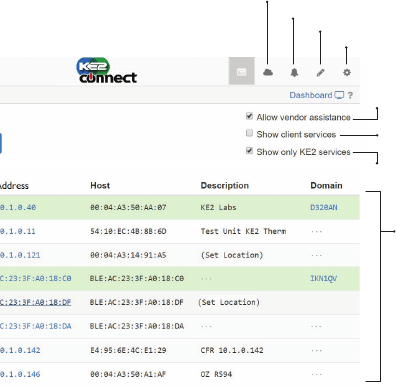Open the Dashboard link
This screenshot has height=388, width=396.
(x=311, y=95)
